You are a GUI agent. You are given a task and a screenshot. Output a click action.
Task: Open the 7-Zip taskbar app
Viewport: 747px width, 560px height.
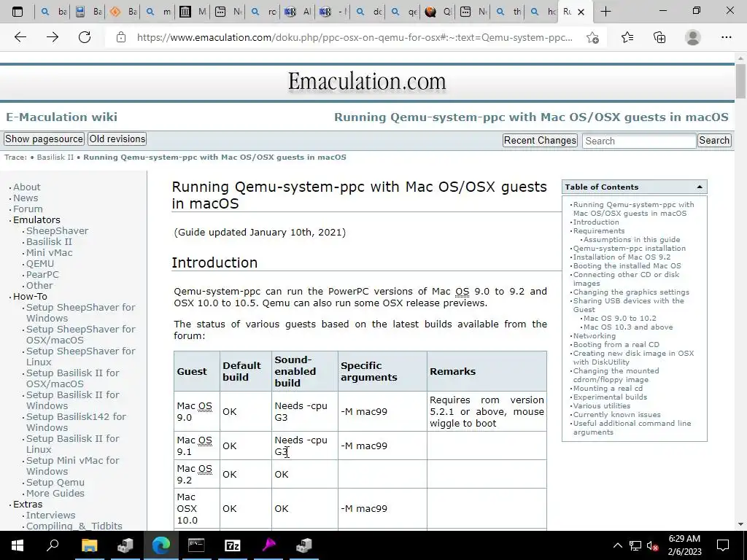(x=233, y=545)
